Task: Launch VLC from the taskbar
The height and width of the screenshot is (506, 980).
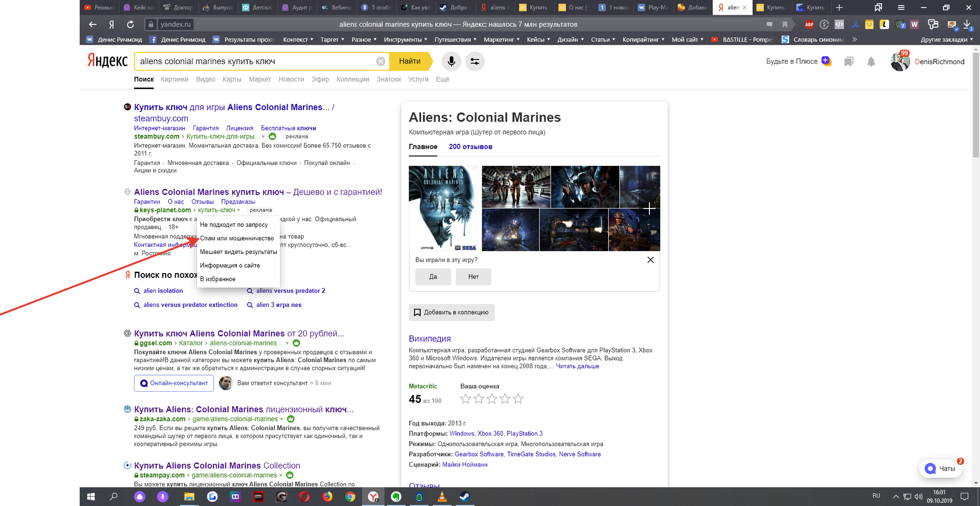Action: (x=442, y=496)
